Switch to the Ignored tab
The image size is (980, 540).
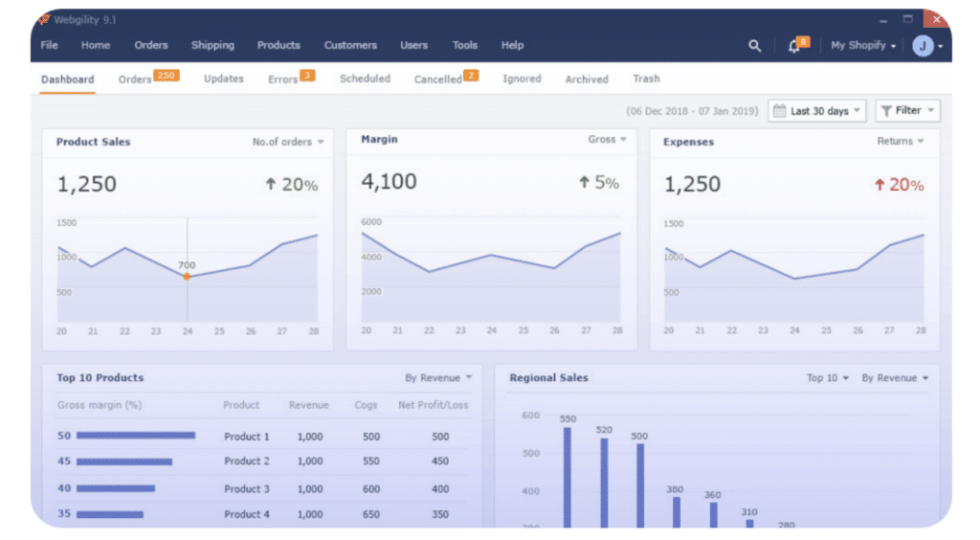pos(522,79)
